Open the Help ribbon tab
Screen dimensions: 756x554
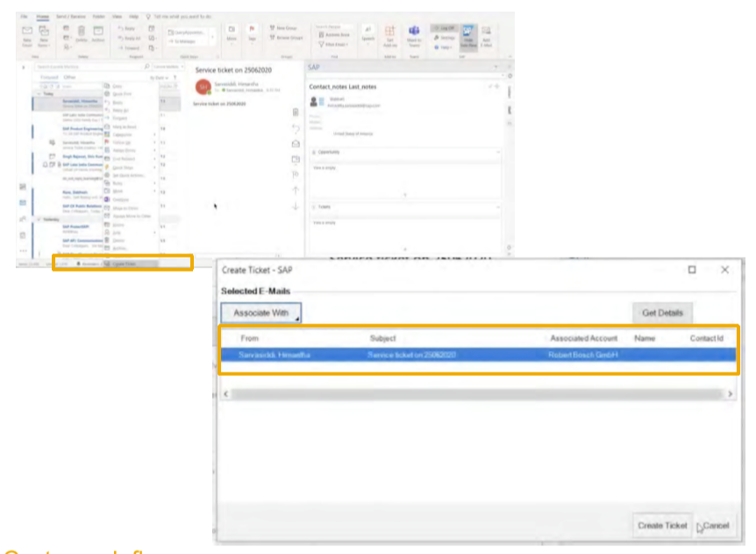coord(133,17)
